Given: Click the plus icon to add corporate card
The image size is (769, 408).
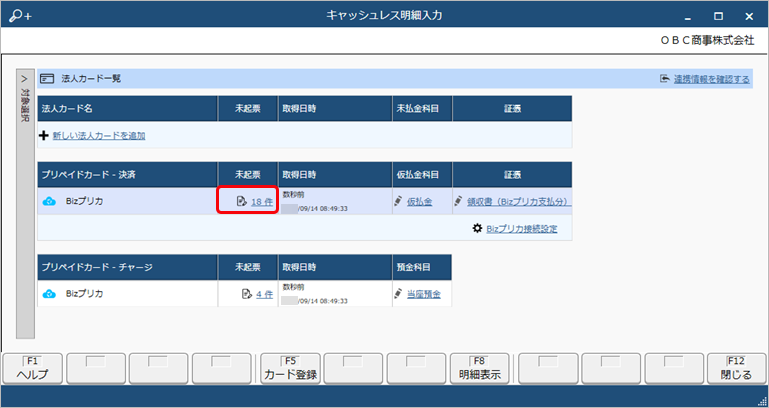Looking at the screenshot, I should pos(44,135).
